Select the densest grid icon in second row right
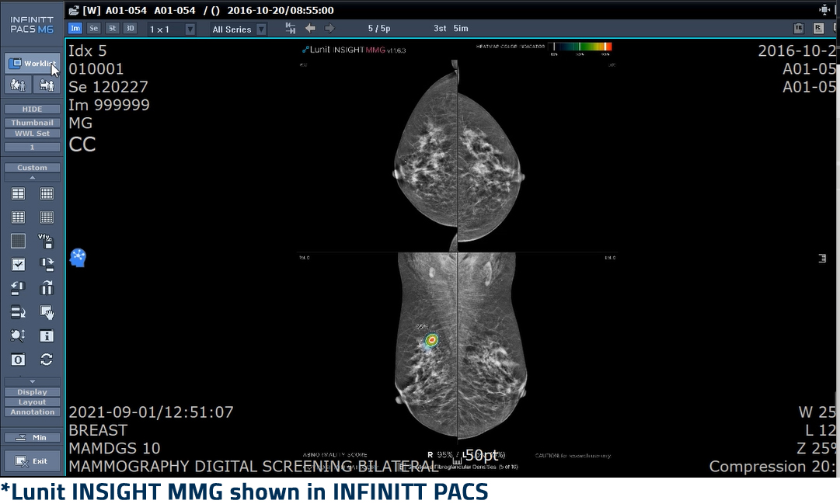 (x=47, y=217)
